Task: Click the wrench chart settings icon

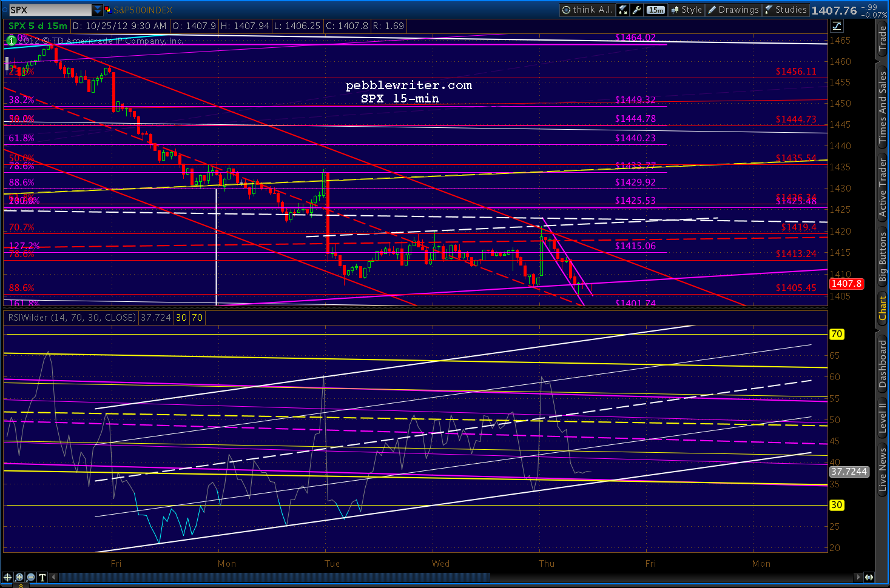Action: click(x=636, y=10)
